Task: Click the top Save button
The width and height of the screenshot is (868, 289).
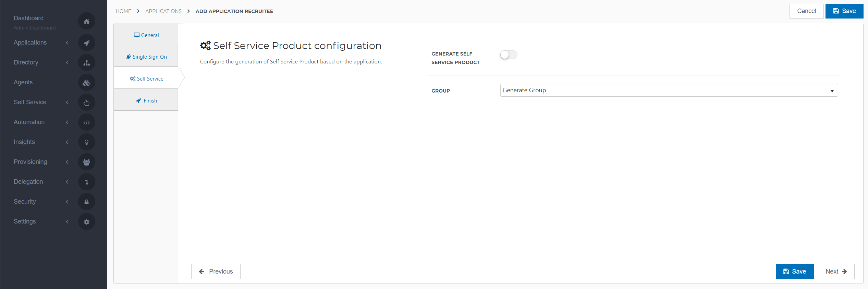Action: [x=844, y=11]
